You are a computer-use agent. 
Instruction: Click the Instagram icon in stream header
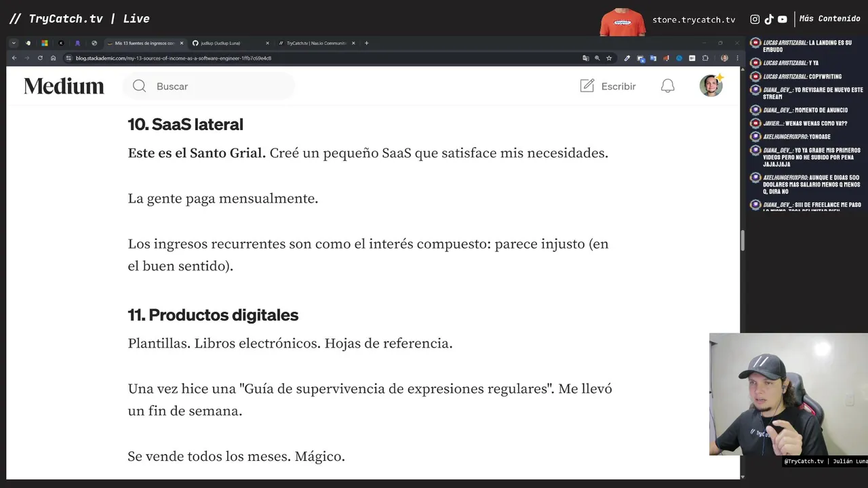tap(755, 20)
